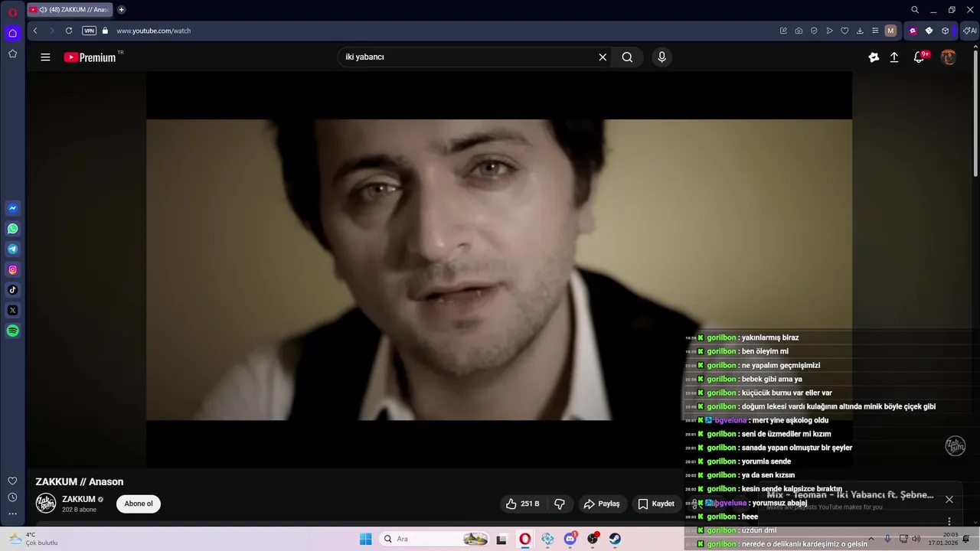Focus the YouTube search input
This screenshot has width=980, height=551.
tap(467, 57)
